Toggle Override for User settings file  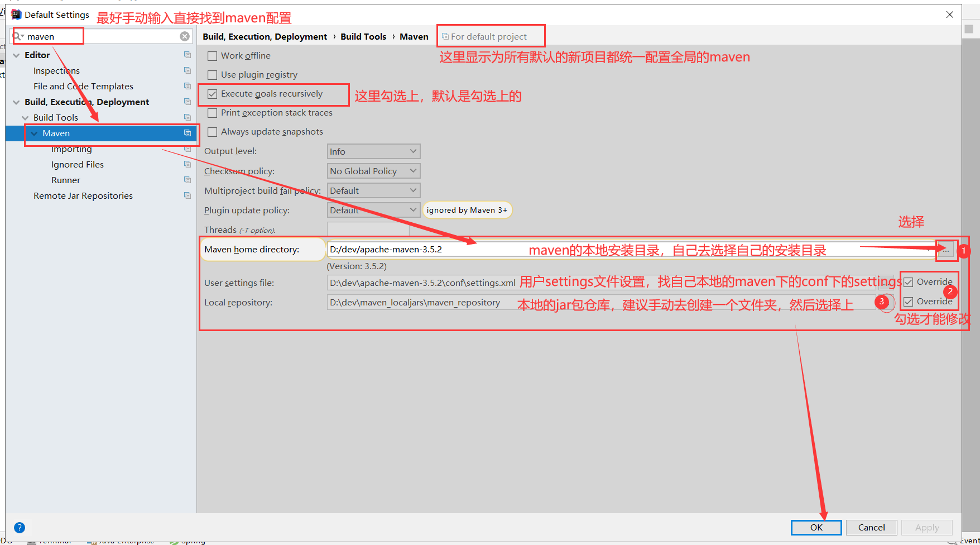[909, 282]
